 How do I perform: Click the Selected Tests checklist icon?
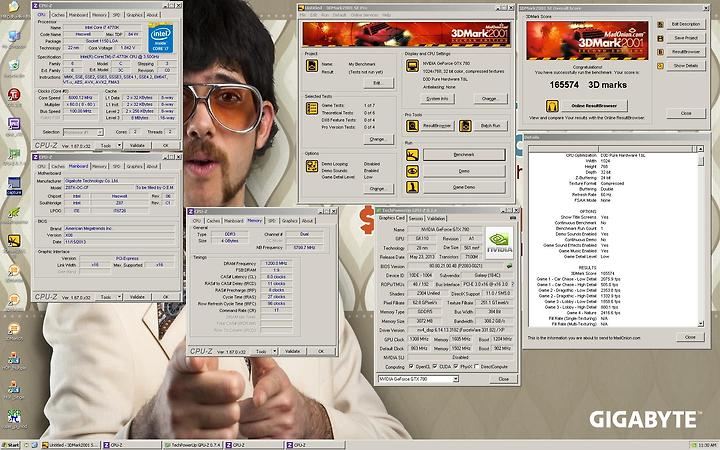[312, 108]
